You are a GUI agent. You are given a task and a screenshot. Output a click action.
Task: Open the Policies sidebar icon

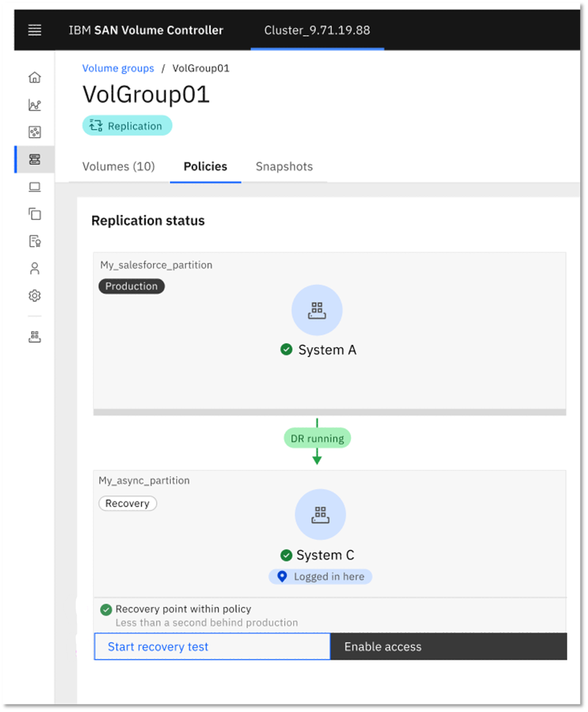pyautogui.click(x=34, y=241)
